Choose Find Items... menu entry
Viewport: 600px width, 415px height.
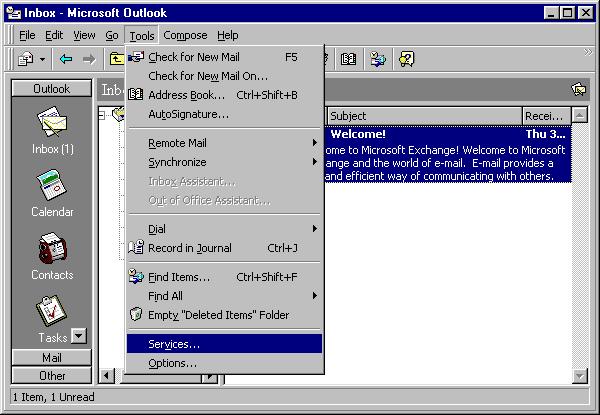224,277
